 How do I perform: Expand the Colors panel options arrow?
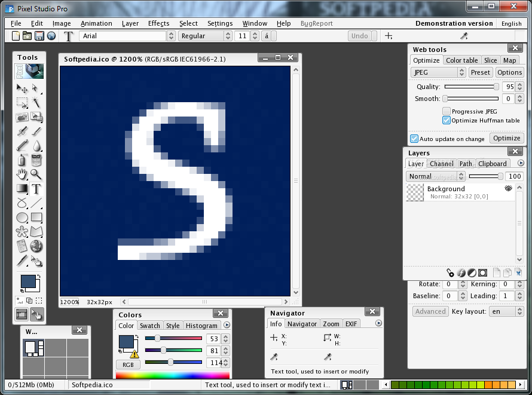pyautogui.click(x=227, y=325)
